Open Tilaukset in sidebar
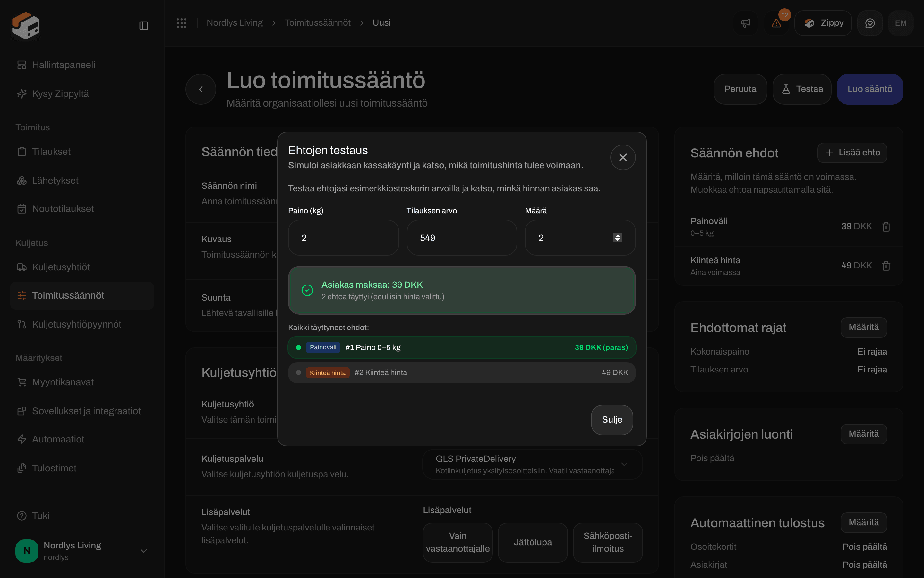Image resolution: width=924 pixels, height=578 pixels. [x=82, y=152]
